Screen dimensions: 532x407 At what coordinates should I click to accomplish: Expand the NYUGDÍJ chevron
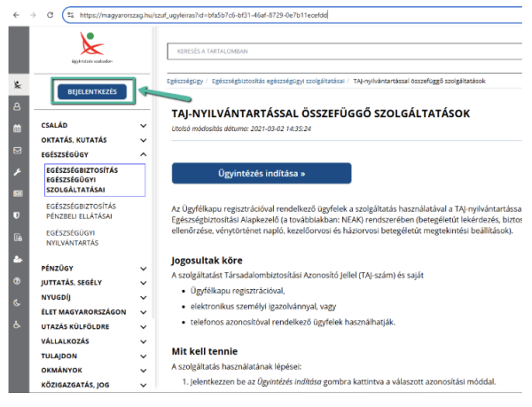(144, 297)
